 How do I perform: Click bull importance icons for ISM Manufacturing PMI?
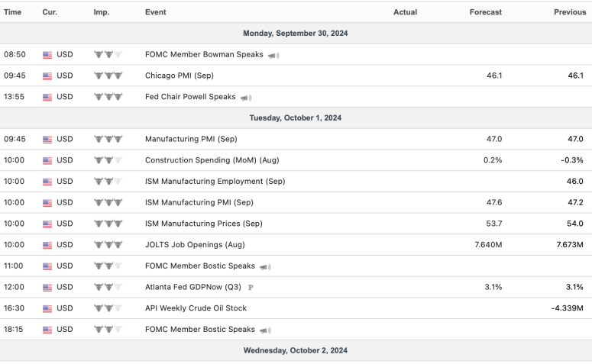tap(108, 202)
